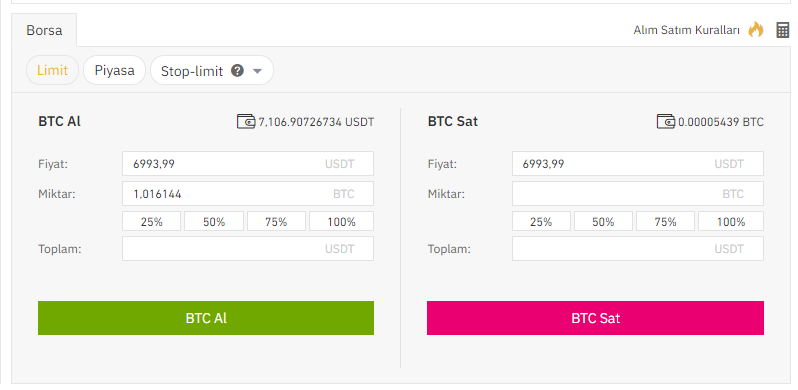Click the USDT wallet balance icon
This screenshot has height=390, width=798.
coord(246,122)
